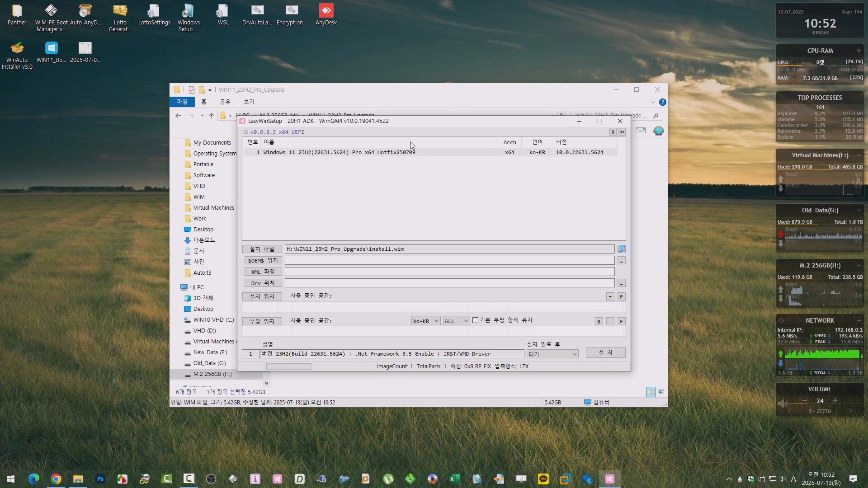This screenshot has width=868, height=488.
Task: Click the Drv location browse button
Action: tap(621, 283)
